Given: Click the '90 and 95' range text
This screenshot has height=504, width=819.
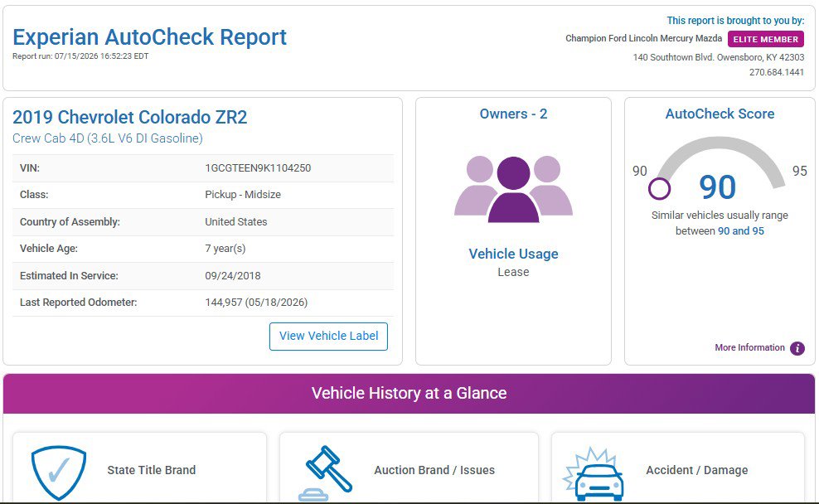Looking at the screenshot, I should [740, 230].
